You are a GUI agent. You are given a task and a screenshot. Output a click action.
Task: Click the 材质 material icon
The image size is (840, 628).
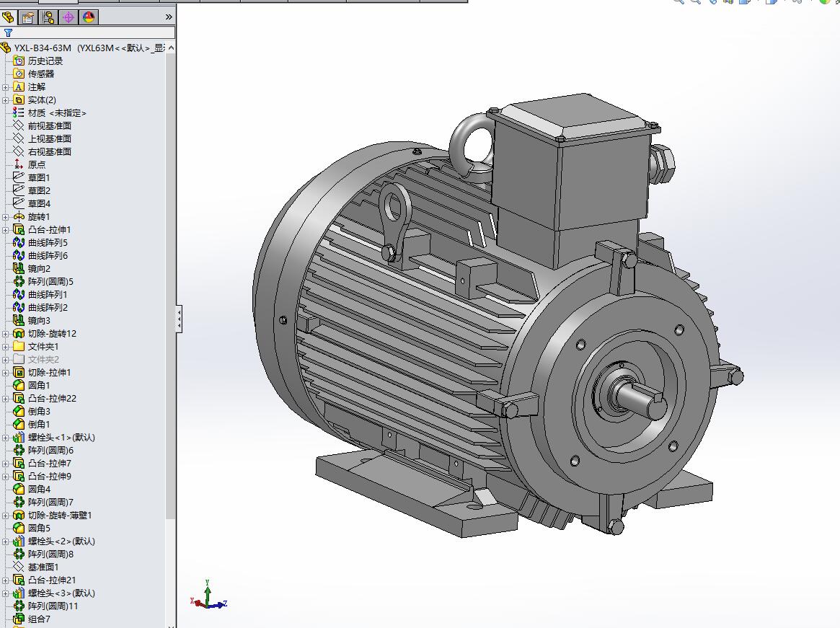pyautogui.click(x=19, y=112)
